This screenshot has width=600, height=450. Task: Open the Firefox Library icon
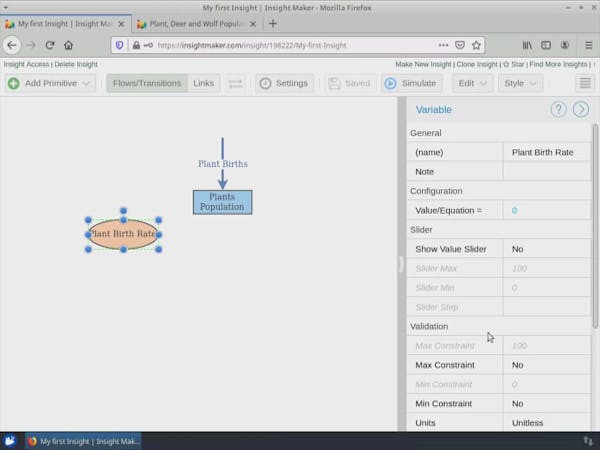tap(527, 45)
